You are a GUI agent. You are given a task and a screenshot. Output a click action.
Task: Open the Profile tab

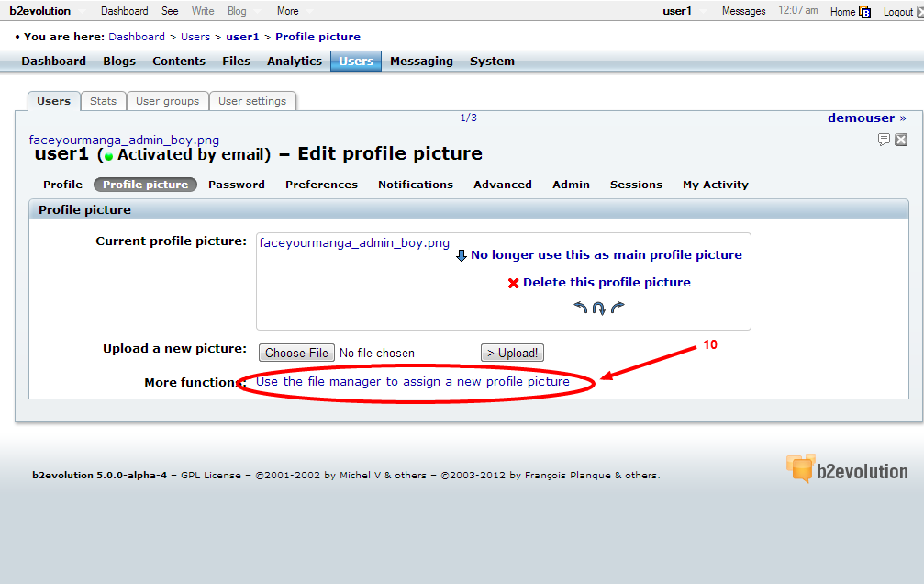(62, 185)
